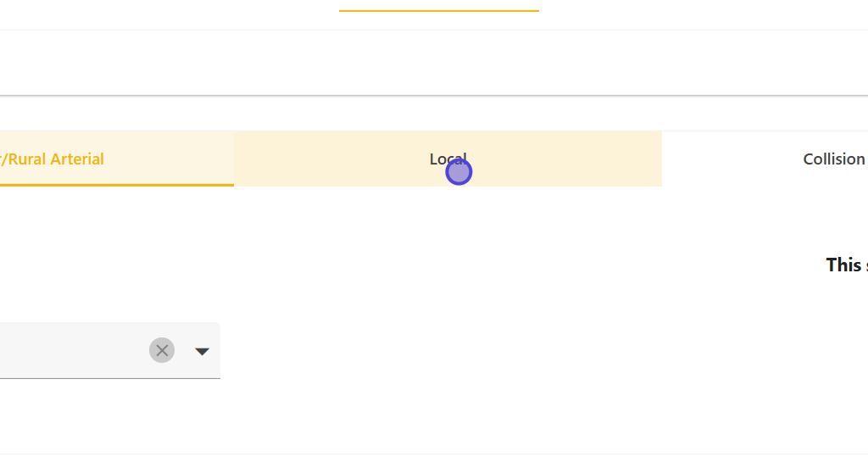Go to the active Rural Arterial tab
868x474 pixels.
tap(116, 159)
